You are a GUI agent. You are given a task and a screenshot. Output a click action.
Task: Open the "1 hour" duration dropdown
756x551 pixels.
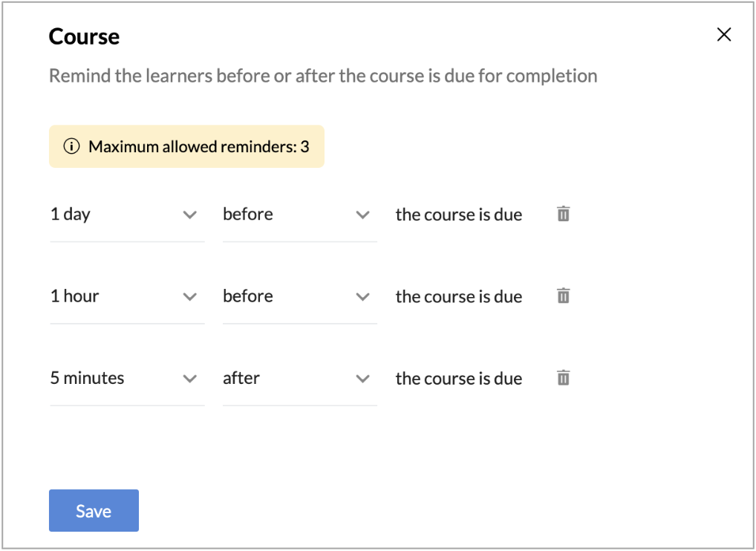pyautogui.click(x=126, y=296)
